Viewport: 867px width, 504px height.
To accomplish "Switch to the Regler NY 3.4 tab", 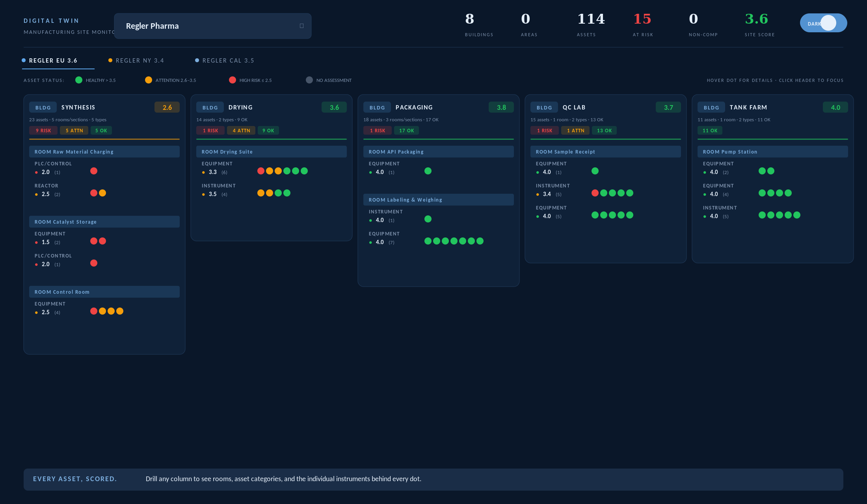I will pyautogui.click(x=136, y=61).
